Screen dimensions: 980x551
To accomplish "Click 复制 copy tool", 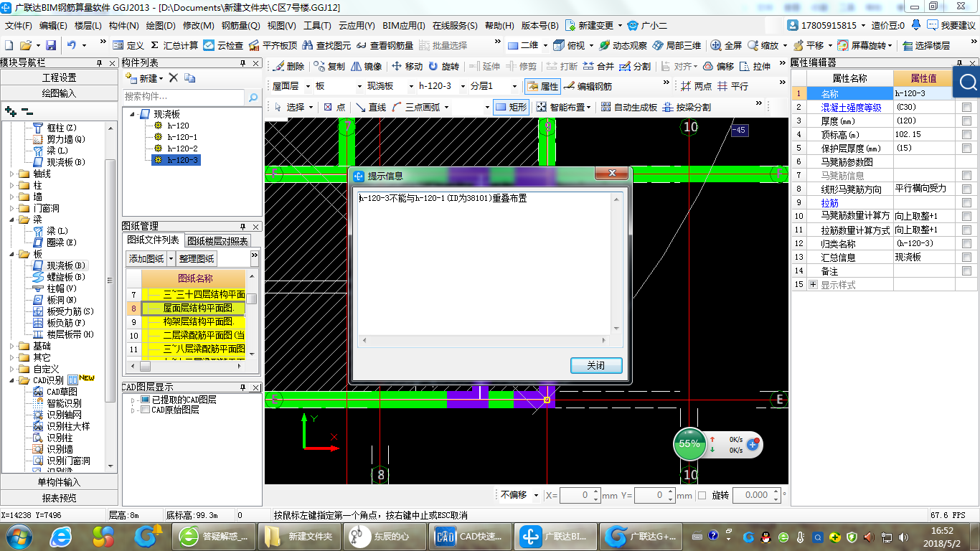I will coord(329,66).
